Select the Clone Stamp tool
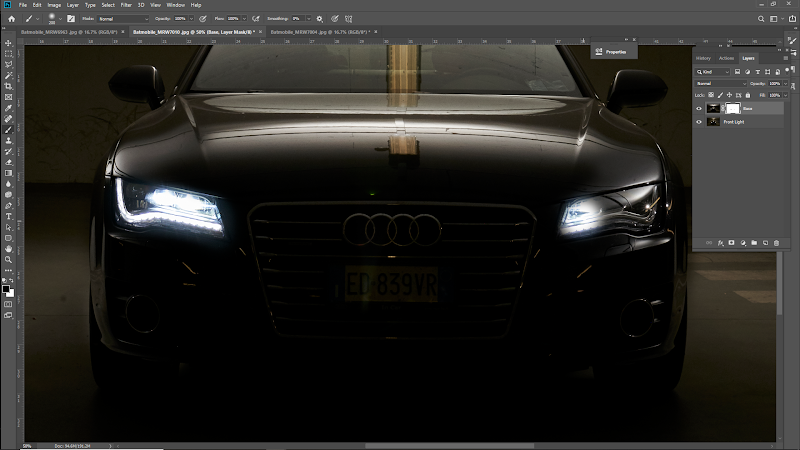Image resolution: width=800 pixels, height=450 pixels. click(x=8, y=140)
